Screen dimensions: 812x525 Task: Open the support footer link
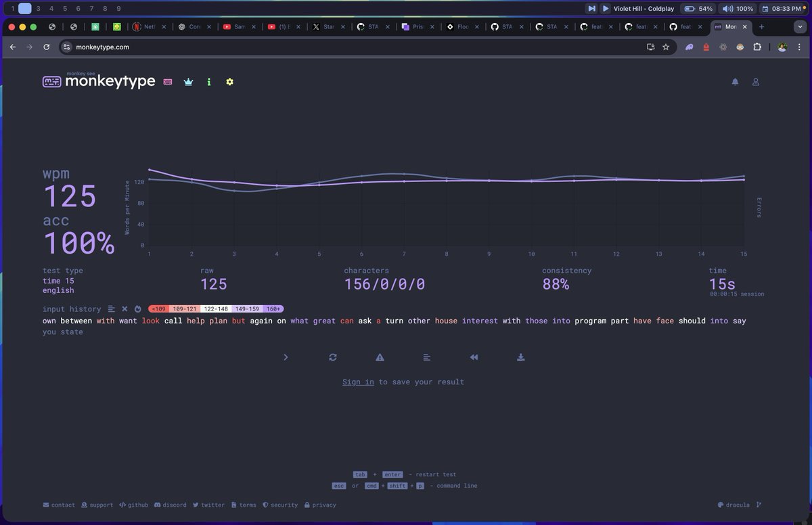pos(97,505)
